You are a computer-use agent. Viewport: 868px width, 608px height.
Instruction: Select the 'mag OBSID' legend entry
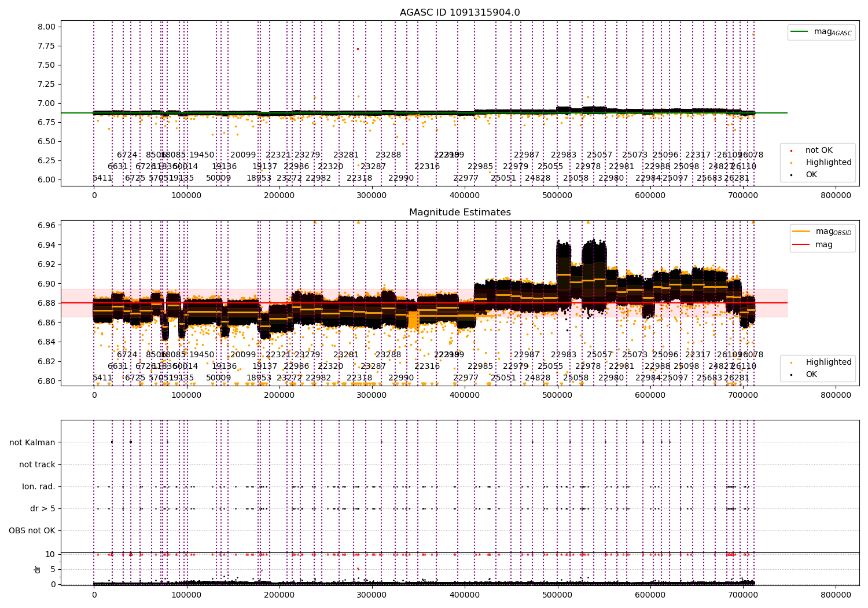(821, 232)
